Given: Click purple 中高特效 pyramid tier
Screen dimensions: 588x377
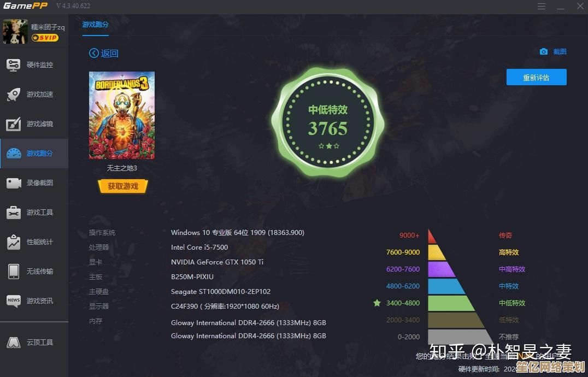Looking at the screenshot, I should tap(442, 269).
